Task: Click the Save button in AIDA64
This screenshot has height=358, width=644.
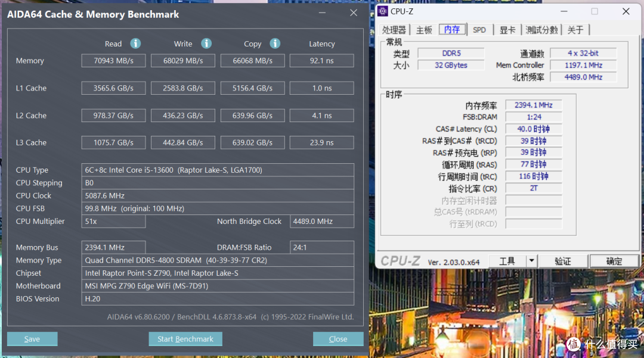Action: point(32,339)
